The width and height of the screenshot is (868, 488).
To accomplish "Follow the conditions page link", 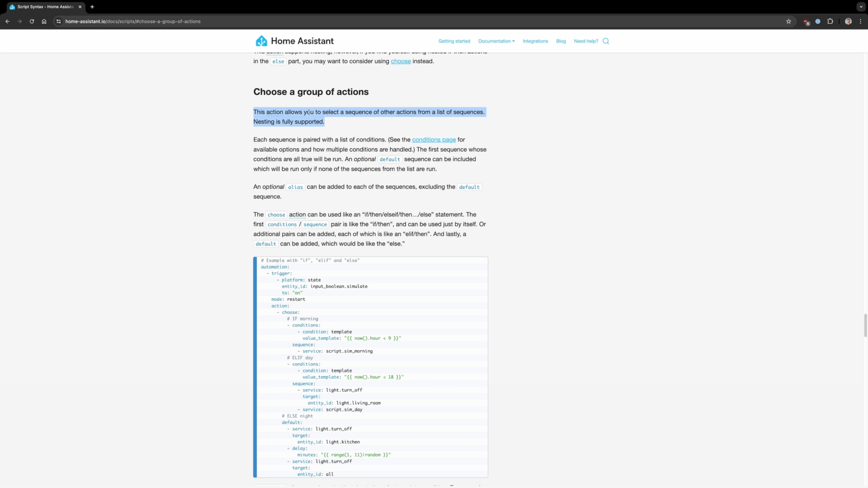I will pyautogui.click(x=434, y=140).
